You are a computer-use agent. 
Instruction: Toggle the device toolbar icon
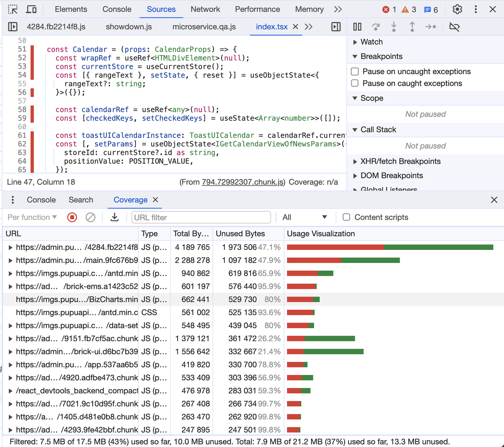31,9
